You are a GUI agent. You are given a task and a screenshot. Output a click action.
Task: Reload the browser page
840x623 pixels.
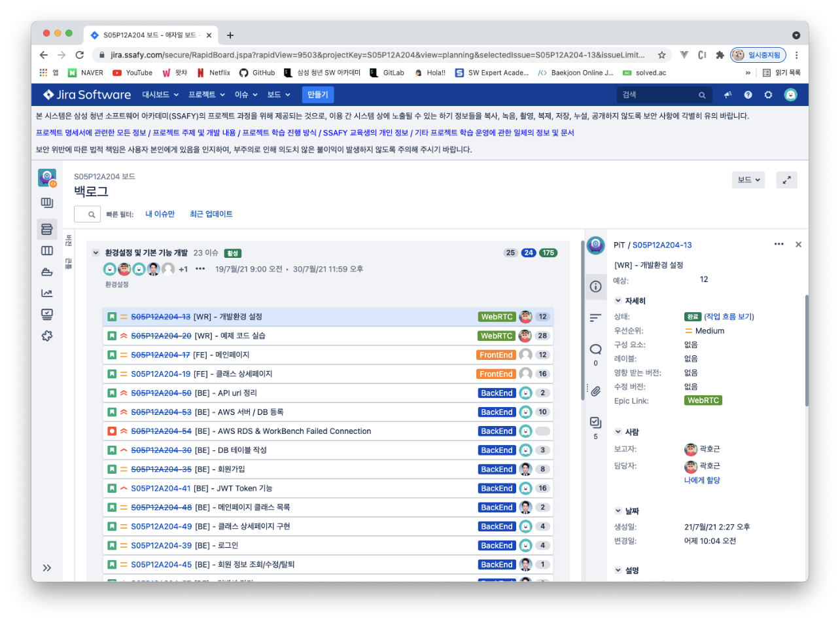(x=79, y=55)
